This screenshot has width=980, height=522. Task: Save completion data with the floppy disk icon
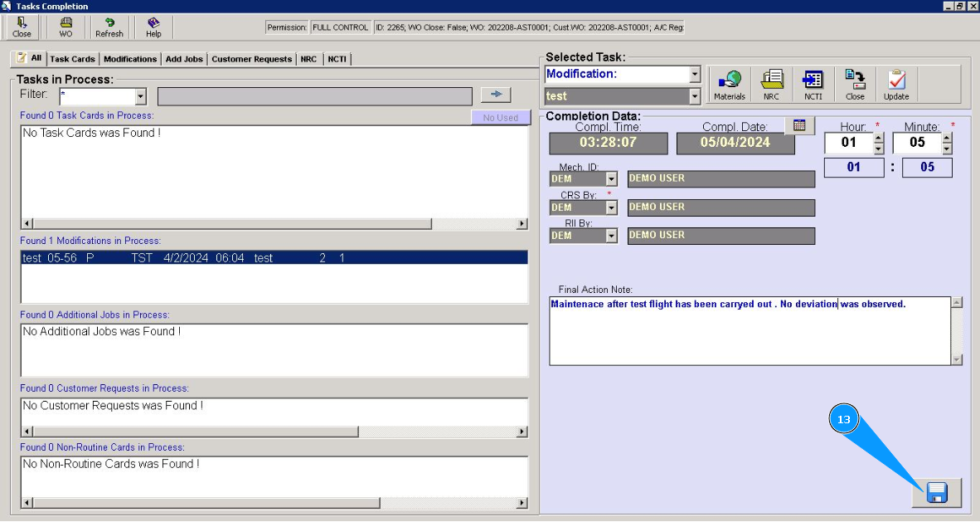pos(936,493)
